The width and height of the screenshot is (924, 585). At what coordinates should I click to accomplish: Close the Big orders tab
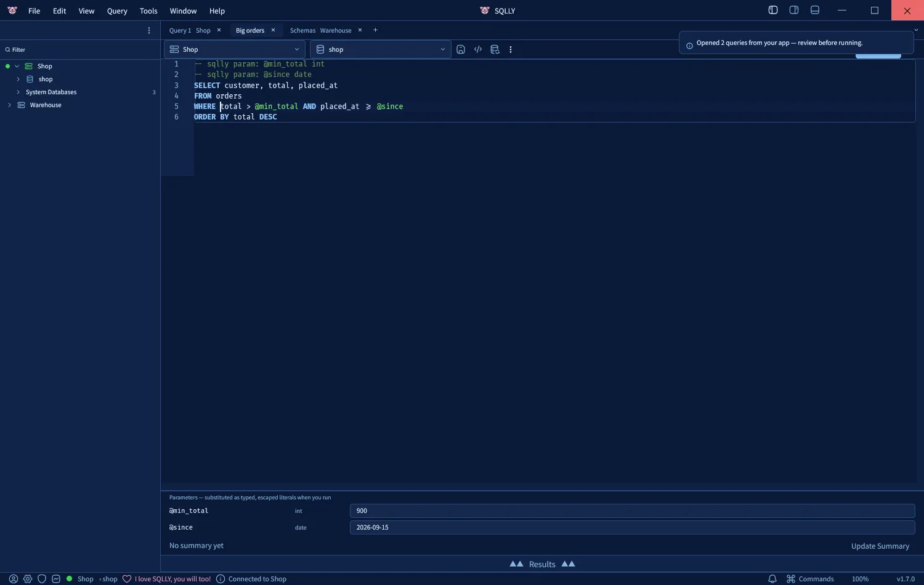tap(273, 30)
